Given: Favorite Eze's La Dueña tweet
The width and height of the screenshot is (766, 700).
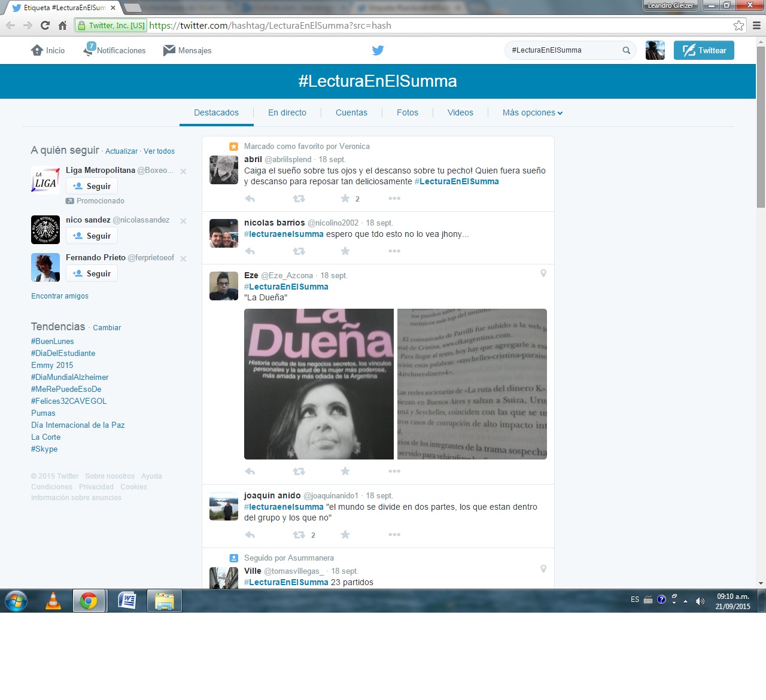Looking at the screenshot, I should click(x=345, y=471).
